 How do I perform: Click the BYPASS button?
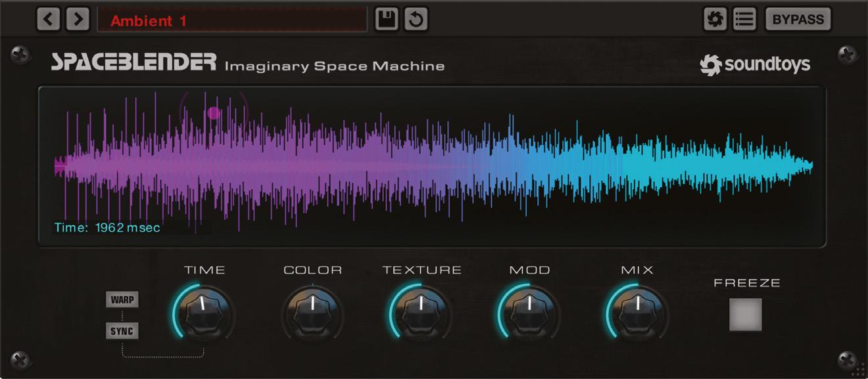[x=798, y=19]
